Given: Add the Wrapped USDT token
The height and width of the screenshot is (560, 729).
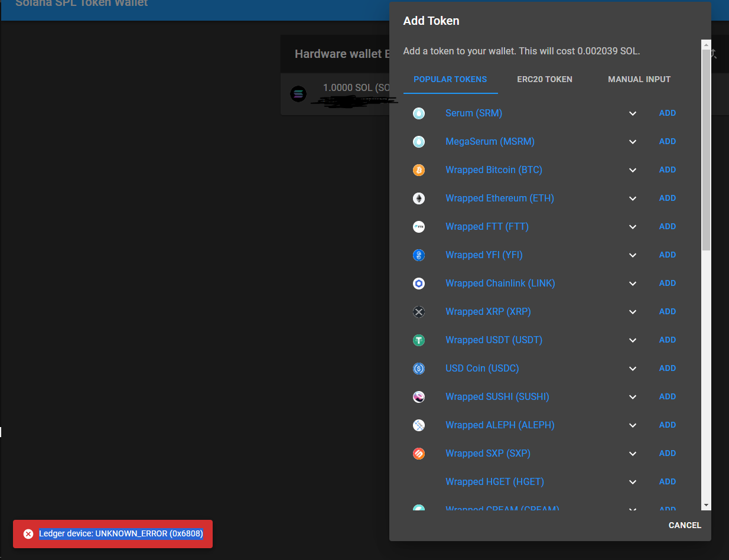Looking at the screenshot, I should 668,340.
